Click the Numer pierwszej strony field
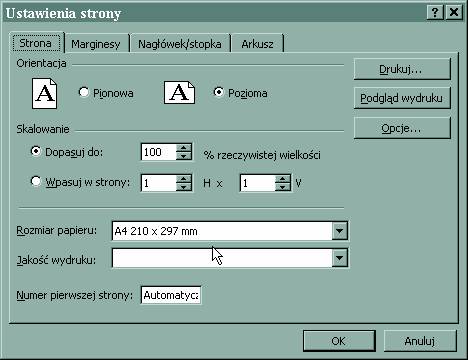The width and height of the screenshot is (468, 360). [x=171, y=295]
